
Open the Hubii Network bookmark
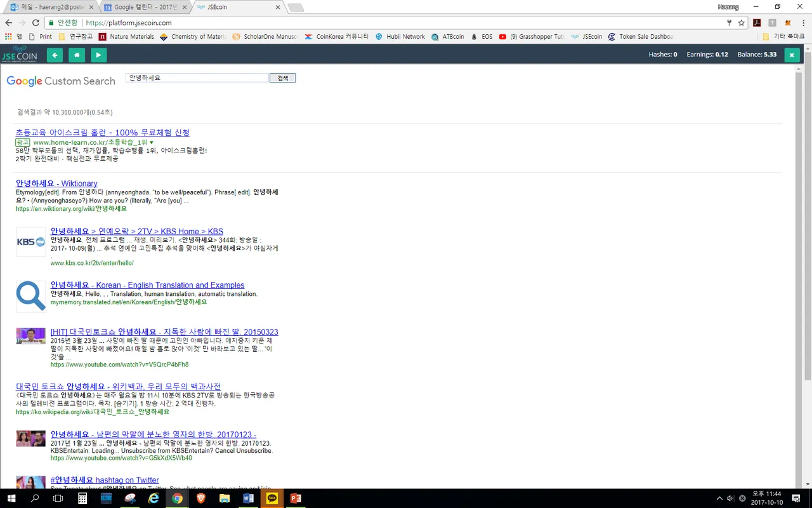click(x=400, y=37)
